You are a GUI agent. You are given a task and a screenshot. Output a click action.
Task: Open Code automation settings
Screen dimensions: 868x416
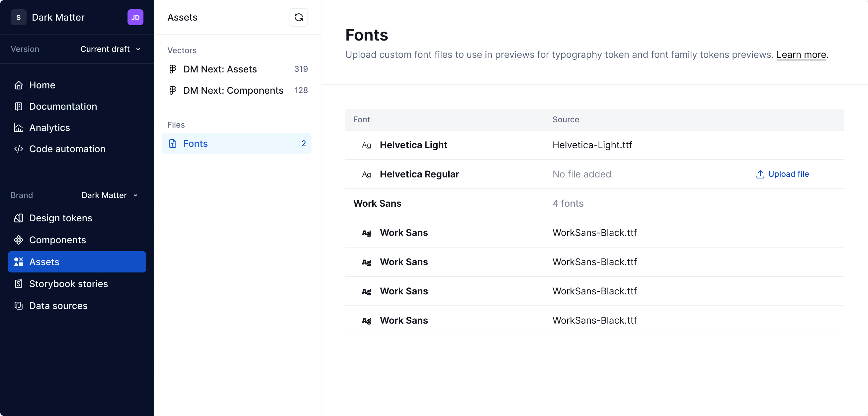[67, 149]
